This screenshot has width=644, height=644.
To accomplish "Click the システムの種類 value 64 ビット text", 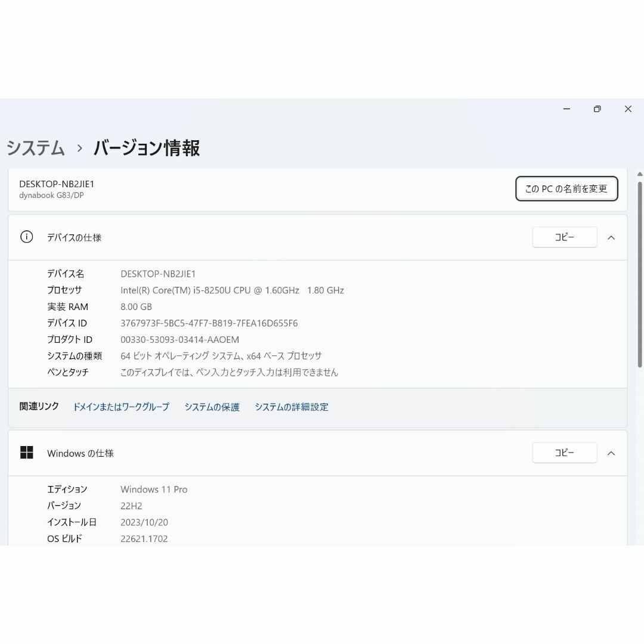I will (x=221, y=355).
